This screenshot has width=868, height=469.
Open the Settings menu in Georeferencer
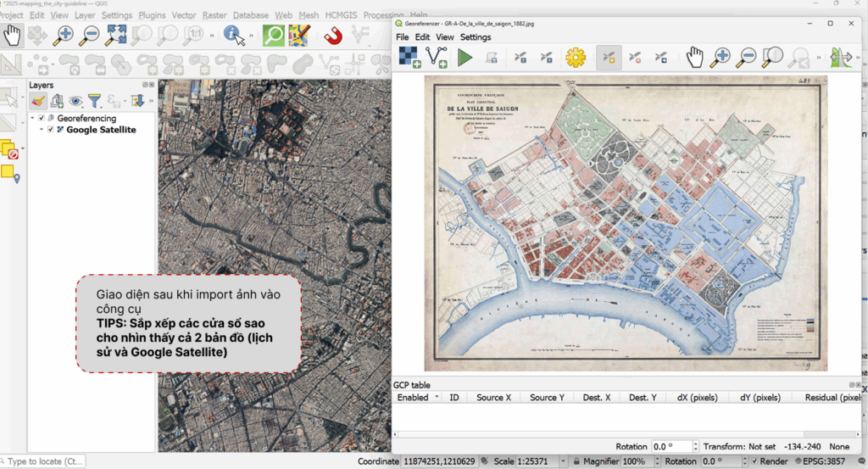click(x=476, y=37)
